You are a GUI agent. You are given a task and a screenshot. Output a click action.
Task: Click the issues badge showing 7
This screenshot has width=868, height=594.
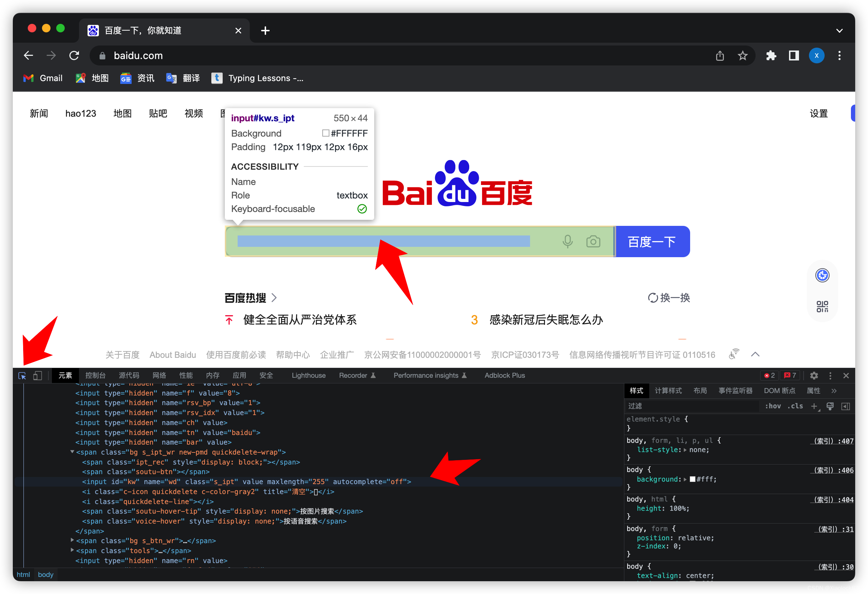(x=790, y=376)
